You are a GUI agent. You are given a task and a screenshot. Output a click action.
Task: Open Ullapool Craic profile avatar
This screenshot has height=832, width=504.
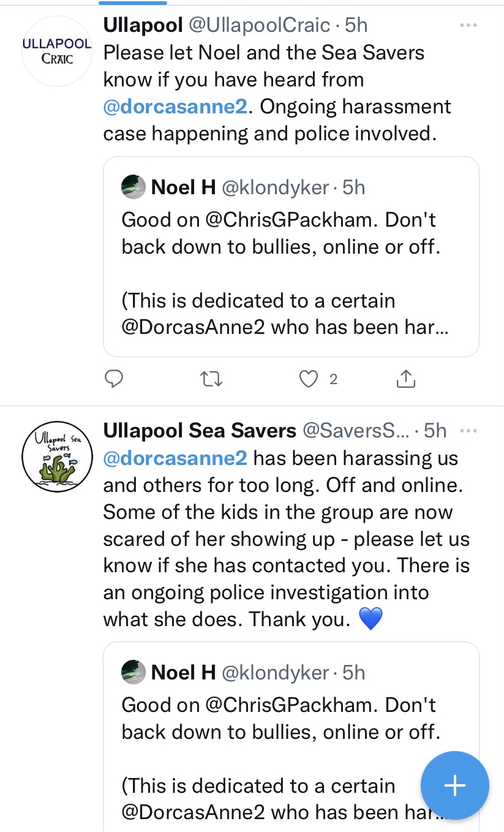(x=57, y=51)
